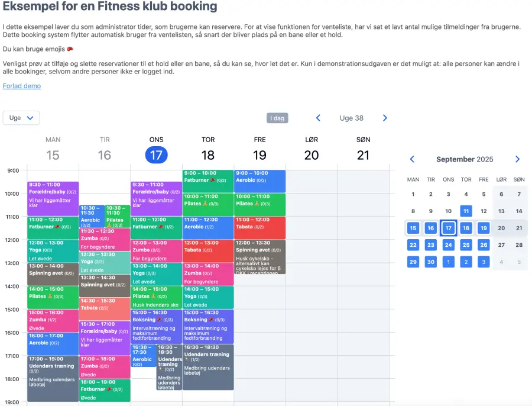Click the 'I dag' today button

pos(277,118)
